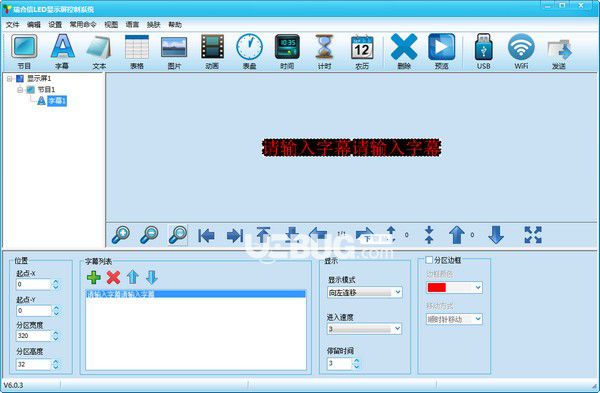Select 节目1 in the tree
The height and width of the screenshot is (393, 600).
click(x=46, y=90)
